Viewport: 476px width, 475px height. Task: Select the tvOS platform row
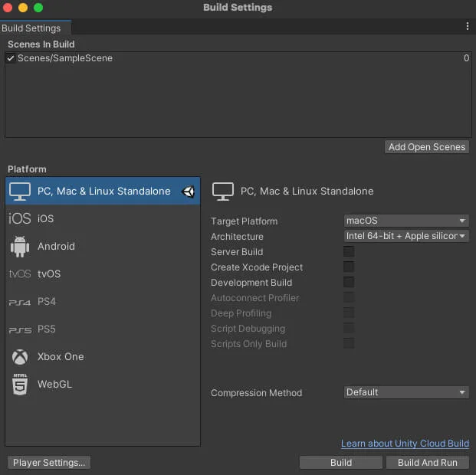103,274
